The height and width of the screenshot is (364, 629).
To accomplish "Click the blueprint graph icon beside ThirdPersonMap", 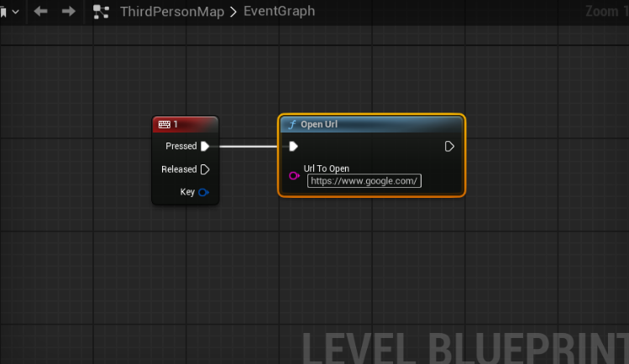I will (x=101, y=12).
